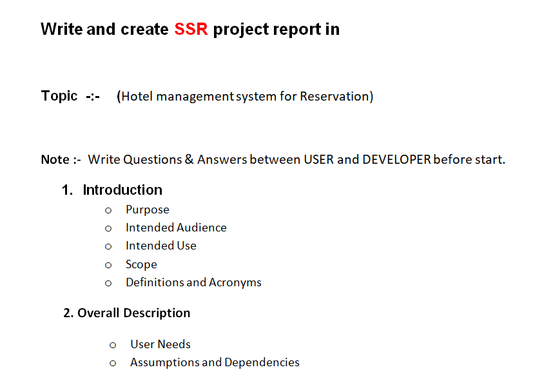Select the 'Purpose' list item
Image resolution: width=553 pixels, height=392 pixels.
point(147,210)
